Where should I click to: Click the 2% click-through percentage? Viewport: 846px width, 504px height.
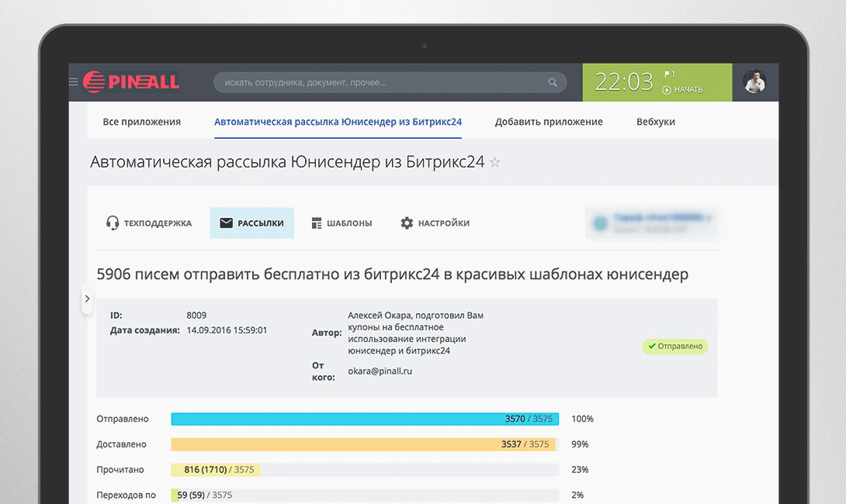pos(577,495)
